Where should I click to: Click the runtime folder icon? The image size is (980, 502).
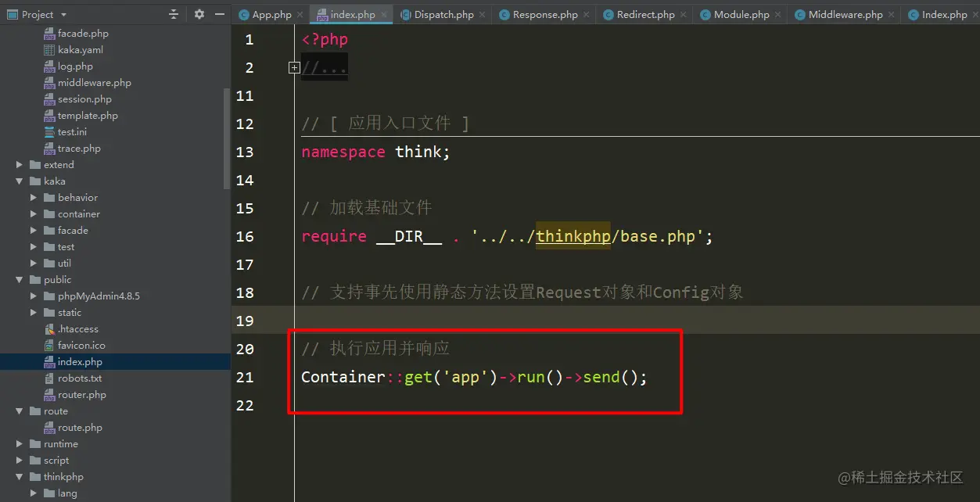coord(35,444)
